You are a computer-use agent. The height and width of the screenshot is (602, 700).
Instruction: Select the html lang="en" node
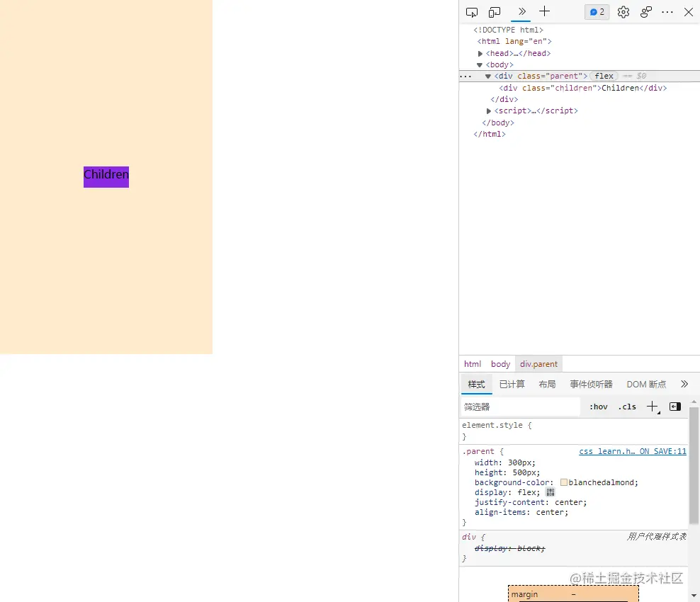coord(514,41)
